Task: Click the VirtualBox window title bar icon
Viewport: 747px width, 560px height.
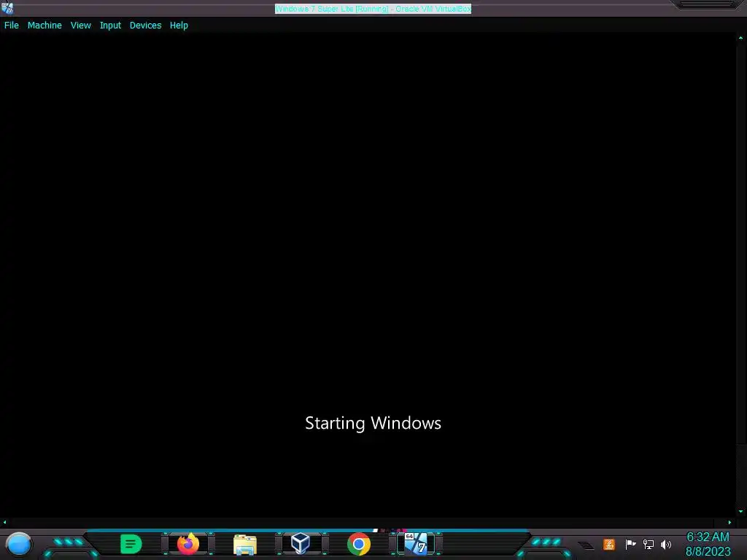Action: [x=7, y=8]
